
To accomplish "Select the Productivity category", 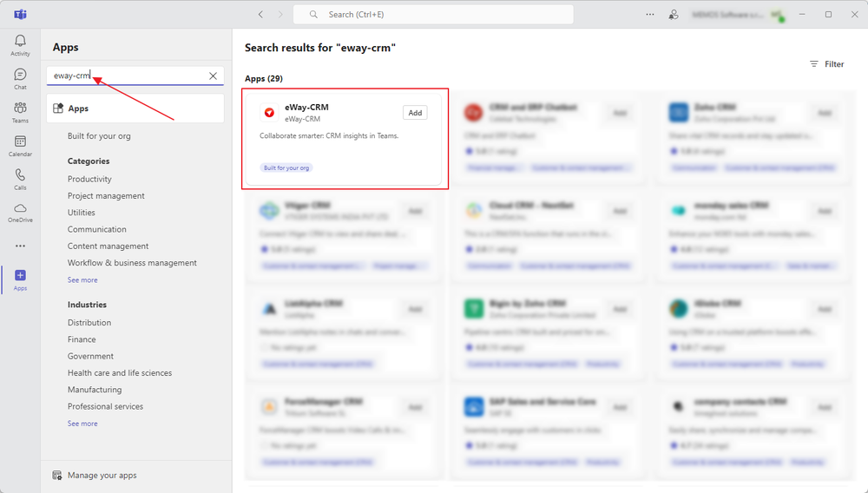I will pyautogui.click(x=89, y=180).
